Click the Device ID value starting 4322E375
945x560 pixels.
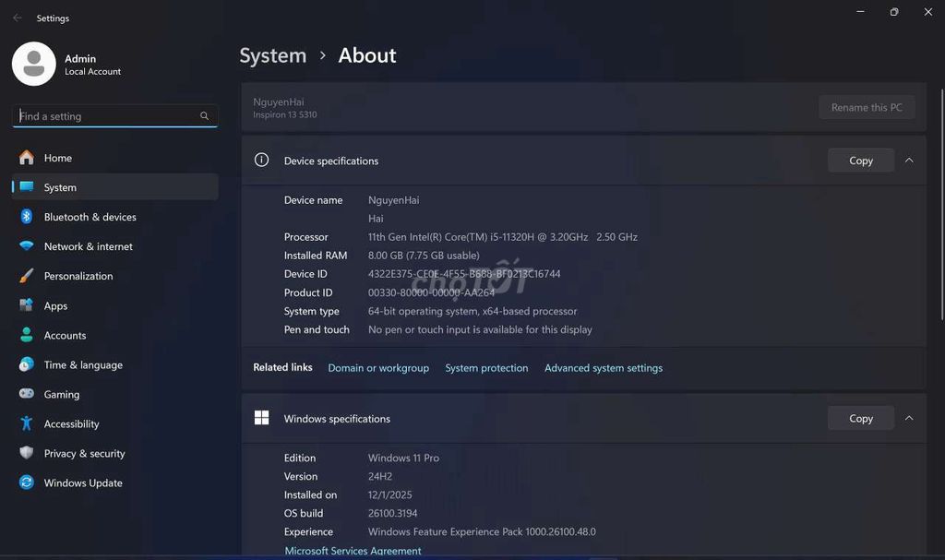pyautogui.click(x=464, y=274)
